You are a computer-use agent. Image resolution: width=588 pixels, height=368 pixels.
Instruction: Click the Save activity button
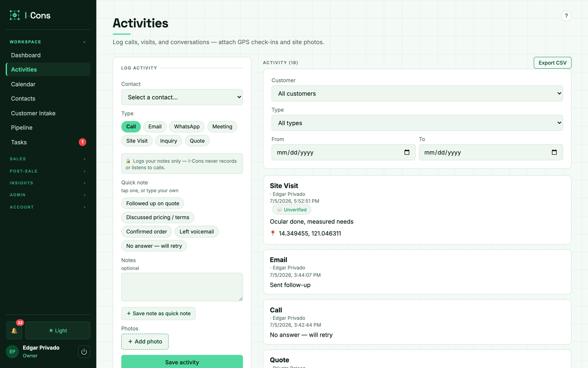pyautogui.click(x=182, y=362)
